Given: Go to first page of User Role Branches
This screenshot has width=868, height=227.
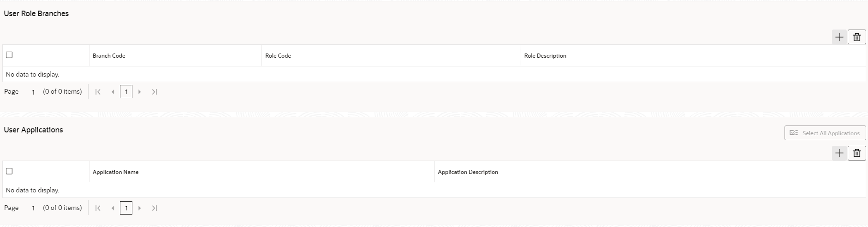Looking at the screenshot, I should click(98, 92).
